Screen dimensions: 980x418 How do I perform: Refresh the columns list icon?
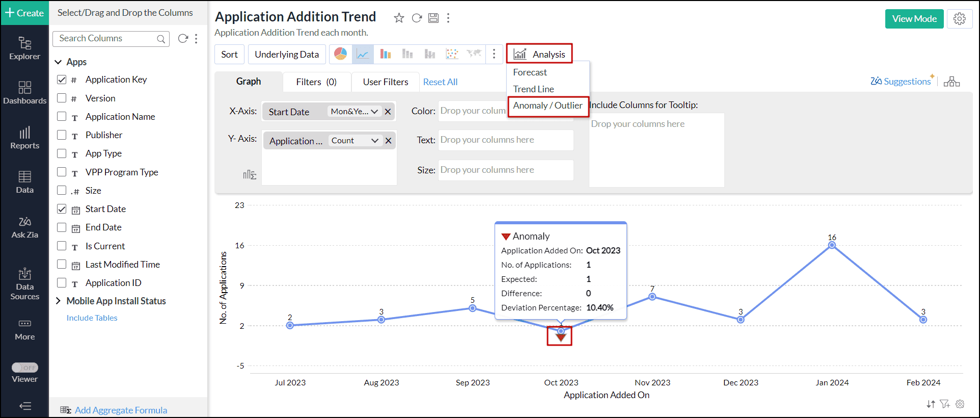183,39
